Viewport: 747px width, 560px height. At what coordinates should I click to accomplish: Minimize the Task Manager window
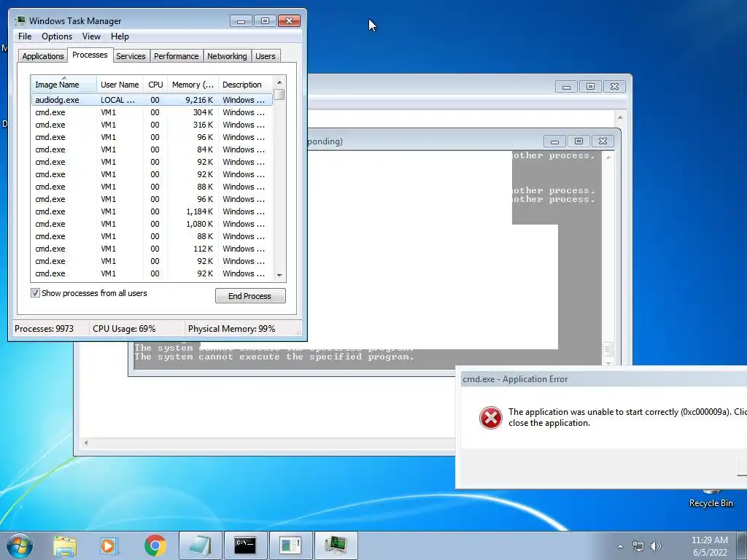tap(241, 21)
